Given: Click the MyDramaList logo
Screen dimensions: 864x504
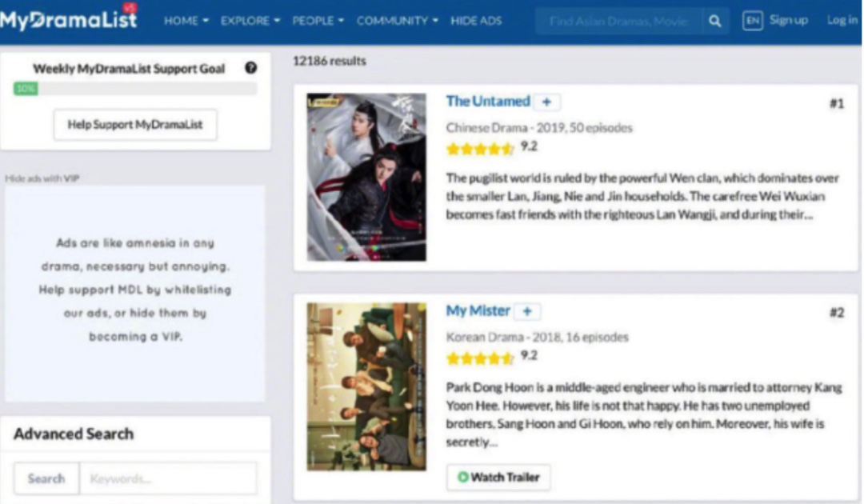Looking at the screenshot, I should click(x=69, y=19).
